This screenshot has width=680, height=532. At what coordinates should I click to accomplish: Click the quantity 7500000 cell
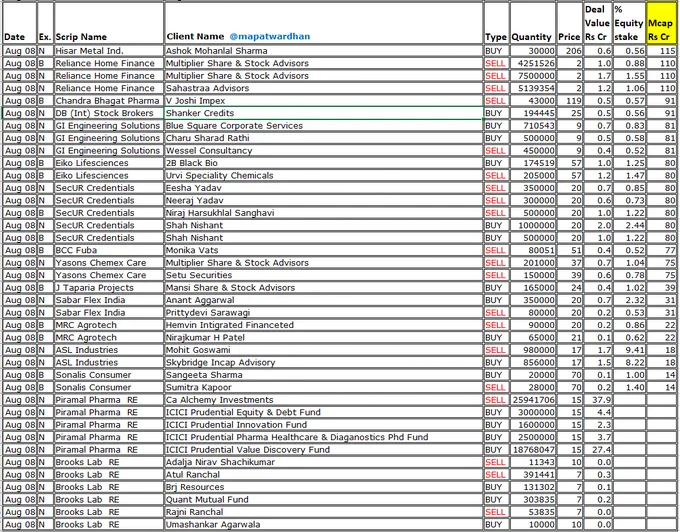click(x=533, y=76)
